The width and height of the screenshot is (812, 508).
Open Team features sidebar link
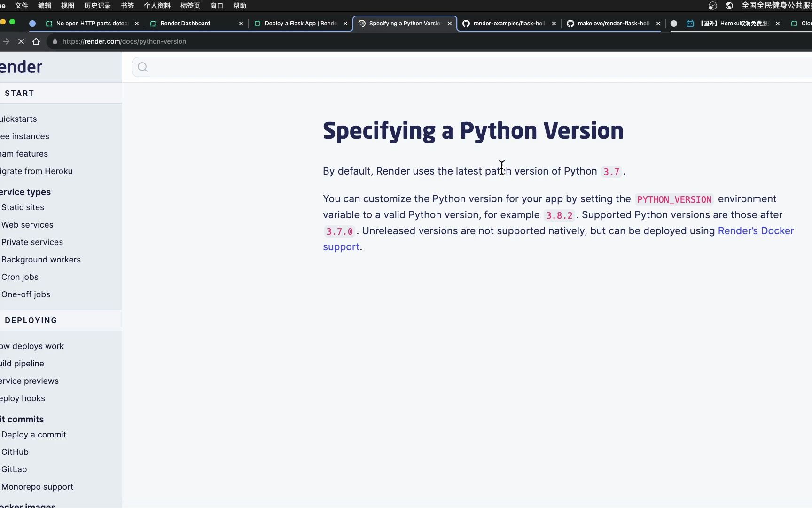coord(24,154)
